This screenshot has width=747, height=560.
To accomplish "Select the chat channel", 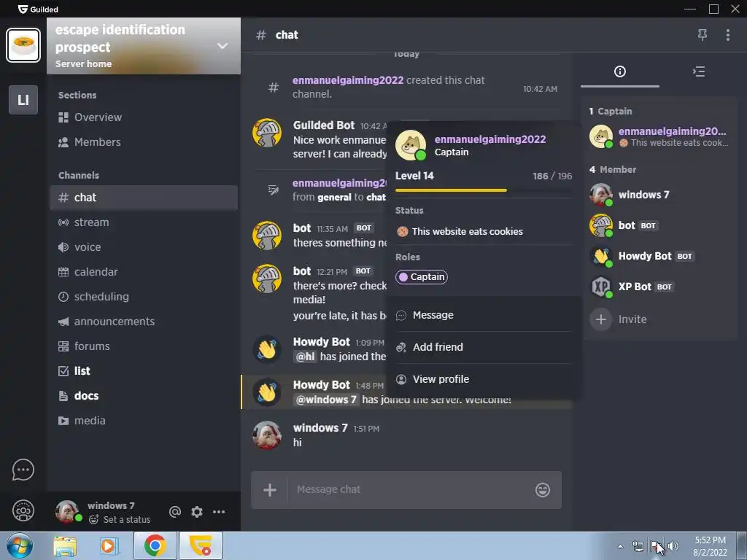I will pyautogui.click(x=144, y=198).
